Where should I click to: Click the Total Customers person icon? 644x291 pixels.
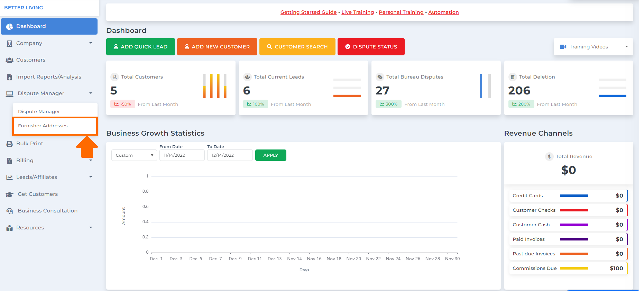tap(115, 77)
